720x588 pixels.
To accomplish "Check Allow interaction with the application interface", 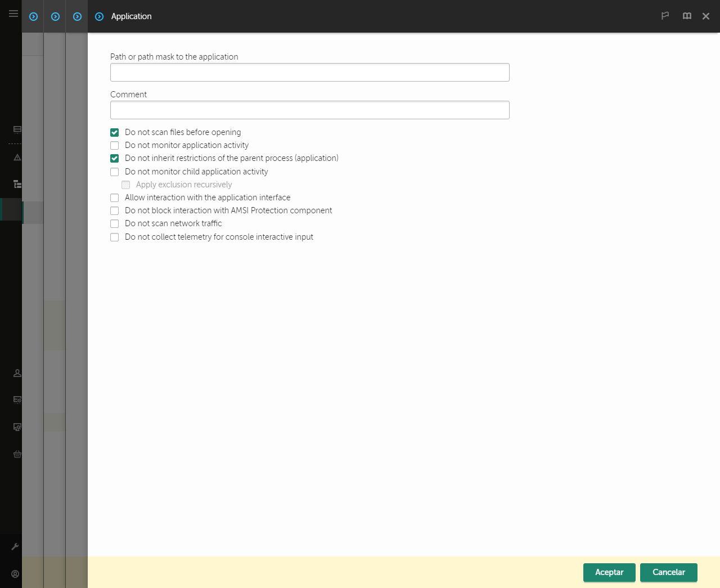I will pyautogui.click(x=115, y=198).
